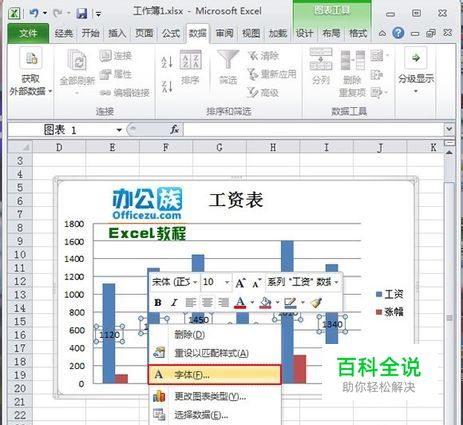Click the sort Z to A descending icon

[x=167, y=86]
